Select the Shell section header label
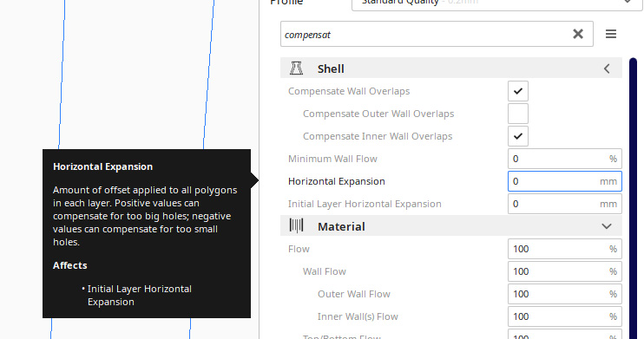Image resolution: width=644 pixels, height=339 pixels. click(x=331, y=68)
